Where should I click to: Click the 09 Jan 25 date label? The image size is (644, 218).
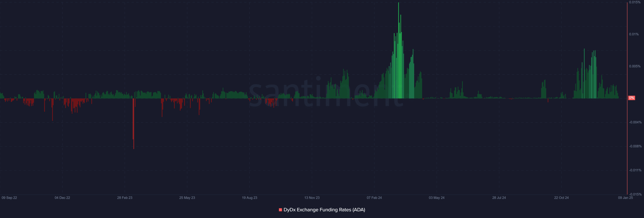(626, 198)
